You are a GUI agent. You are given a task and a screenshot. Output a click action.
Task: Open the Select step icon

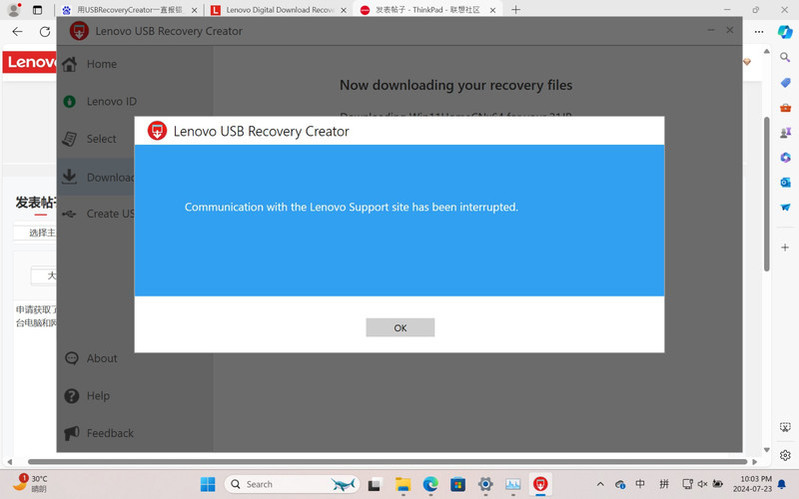coord(69,139)
